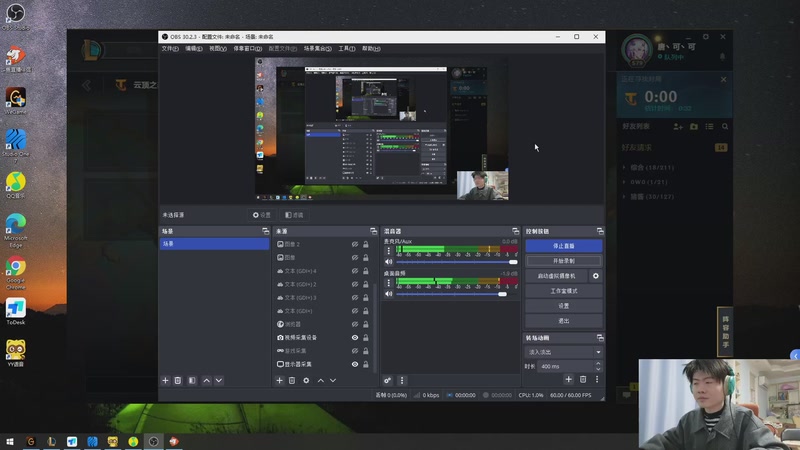
Task: Delete the selected scene with the trash icon
Action: tap(178, 381)
